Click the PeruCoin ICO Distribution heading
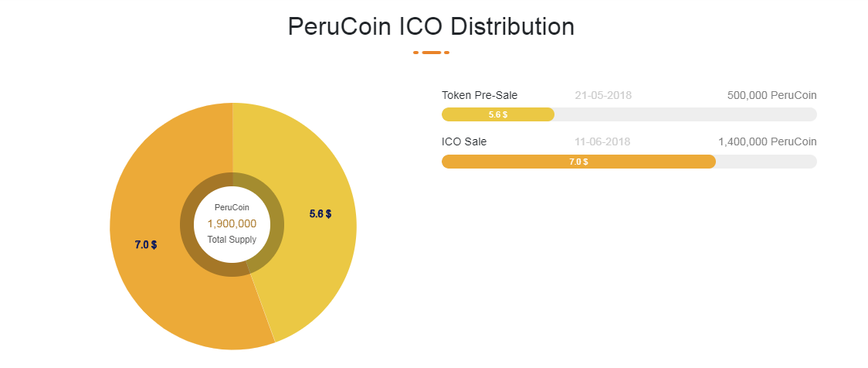Viewport: 868px width, 368px height. (431, 27)
